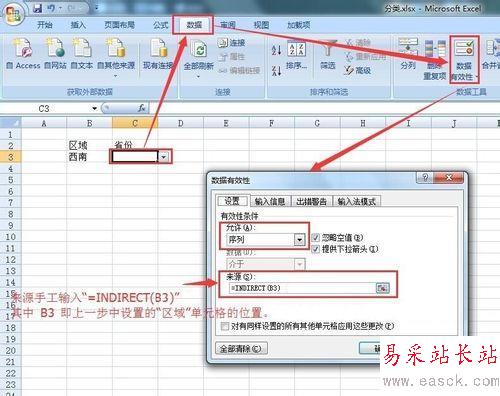
Task: Clear the filter (清除)
Action: click(x=358, y=43)
